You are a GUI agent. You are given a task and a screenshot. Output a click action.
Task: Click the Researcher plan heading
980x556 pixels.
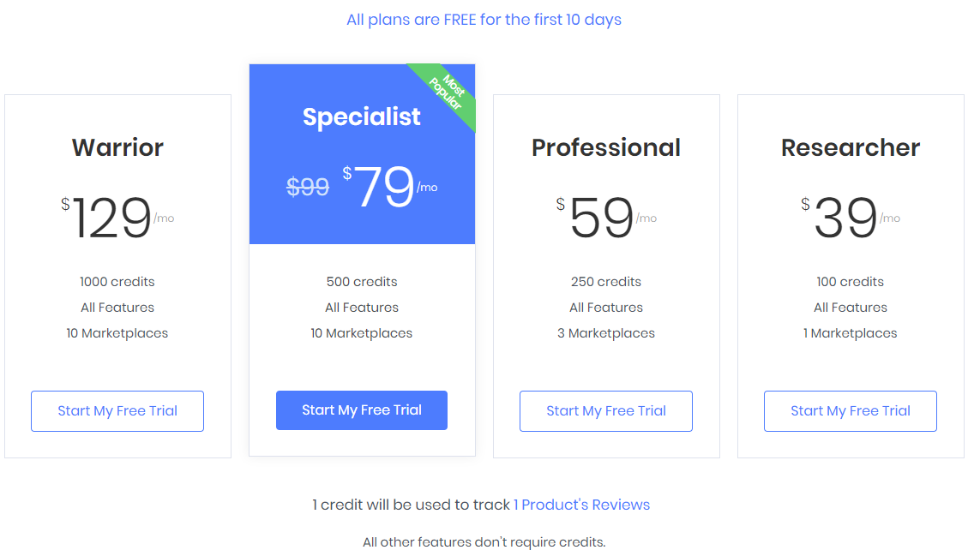[851, 148]
